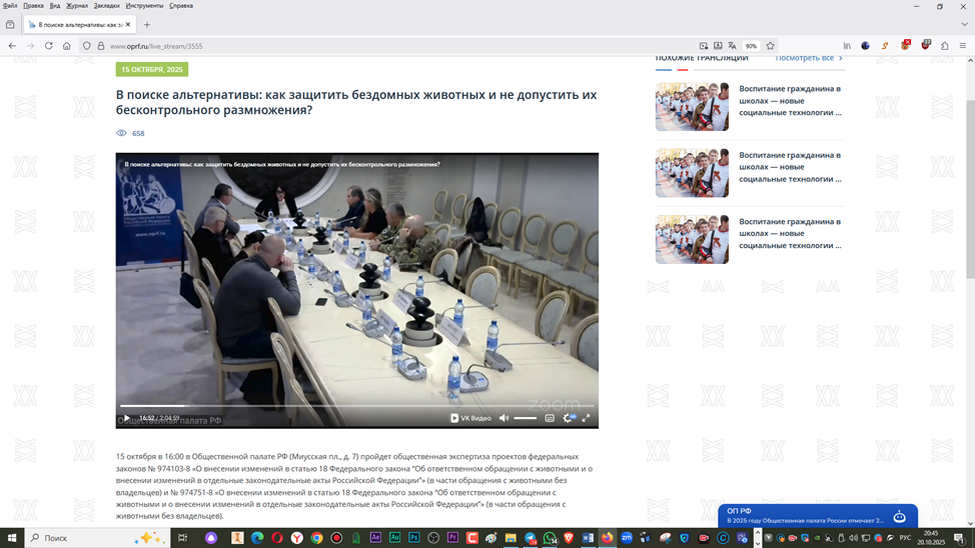This screenshot has width=975, height=548.
Task: Open the VK Видео link in player
Action: click(x=471, y=418)
